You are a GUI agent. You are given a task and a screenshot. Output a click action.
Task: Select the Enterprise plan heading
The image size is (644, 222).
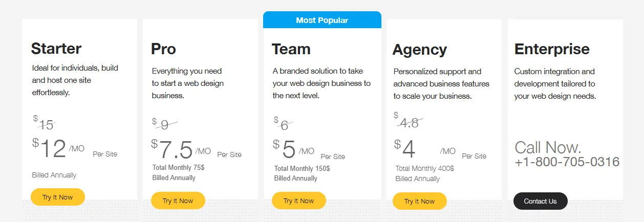[x=552, y=49]
